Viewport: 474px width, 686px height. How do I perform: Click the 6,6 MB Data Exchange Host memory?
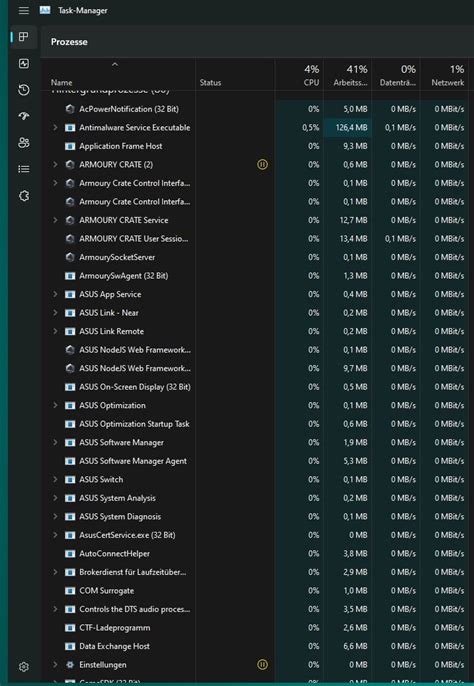[x=355, y=646]
